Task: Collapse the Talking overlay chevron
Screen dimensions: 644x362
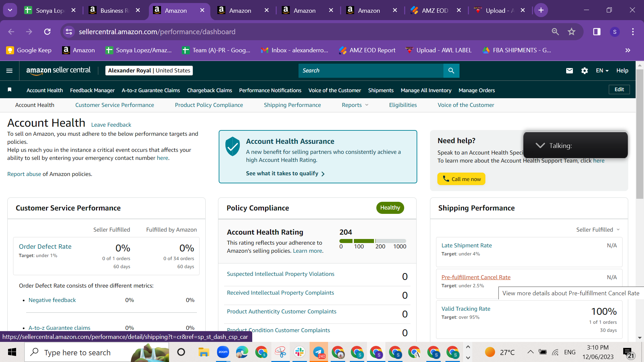Action: pos(540,145)
